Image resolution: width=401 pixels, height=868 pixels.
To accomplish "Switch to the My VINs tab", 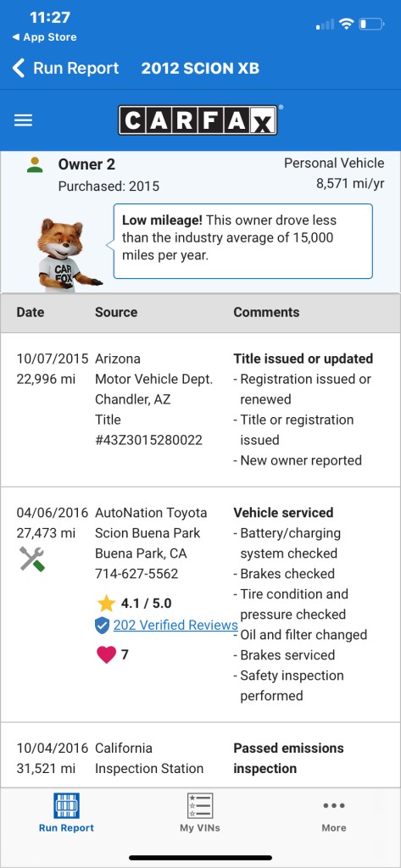I will [x=200, y=813].
